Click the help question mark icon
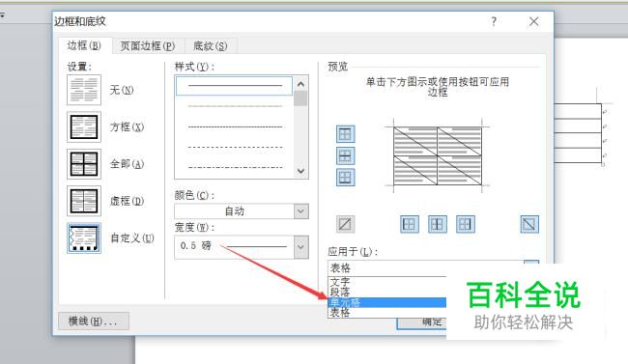This screenshot has height=364, width=628. pyautogui.click(x=494, y=21)
